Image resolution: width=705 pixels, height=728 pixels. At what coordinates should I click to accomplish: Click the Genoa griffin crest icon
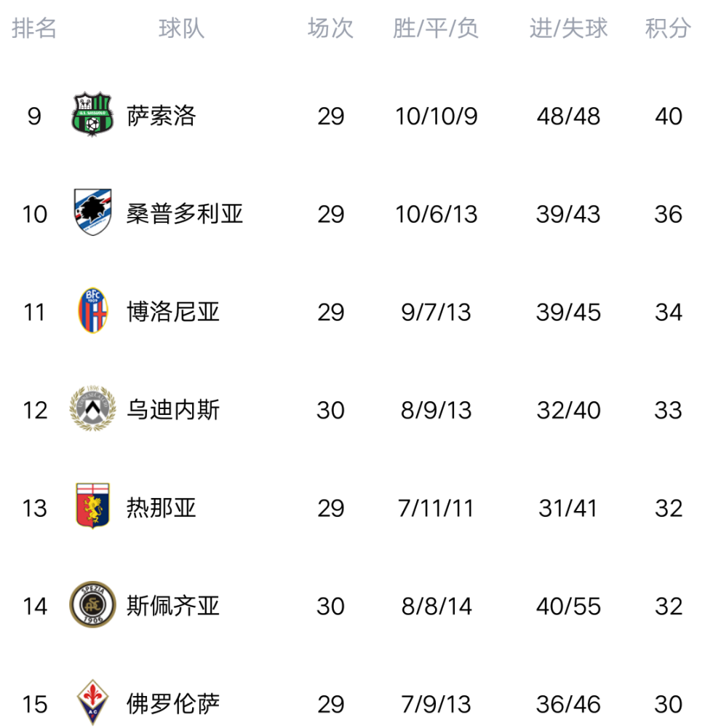point(93,506)
